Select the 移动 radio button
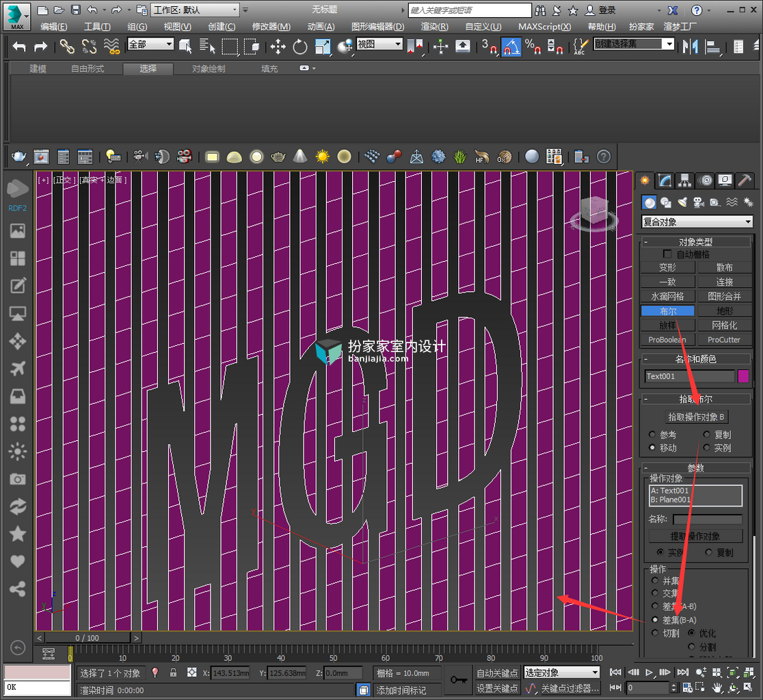 tap(652, 448)
